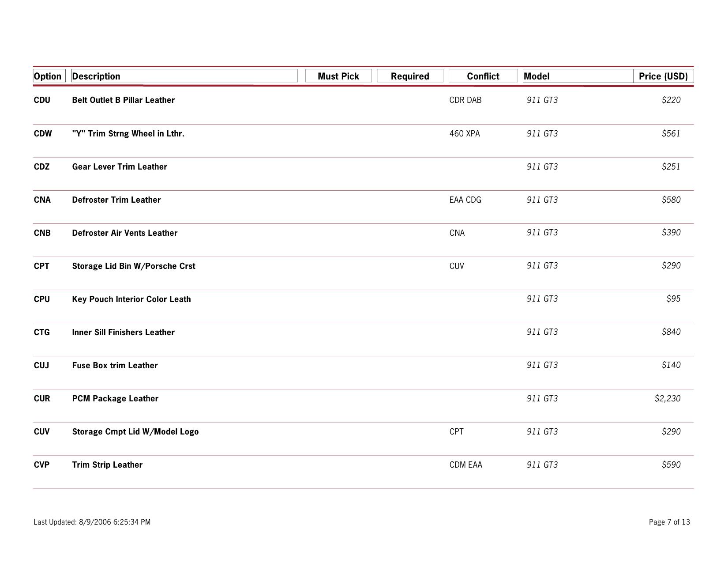Click the "Trim Strip Leather" description
Screen dimensions: 728x563
[x=107, y=465]
